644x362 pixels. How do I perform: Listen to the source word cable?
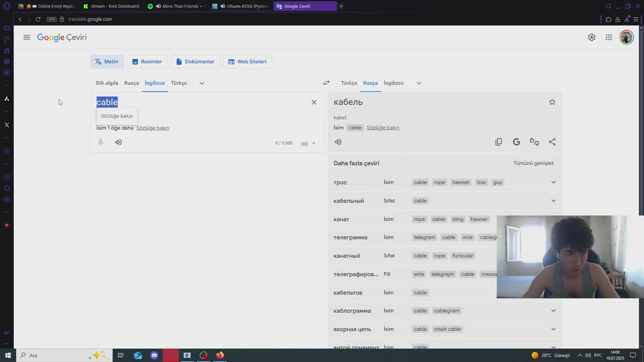(118, 142)
